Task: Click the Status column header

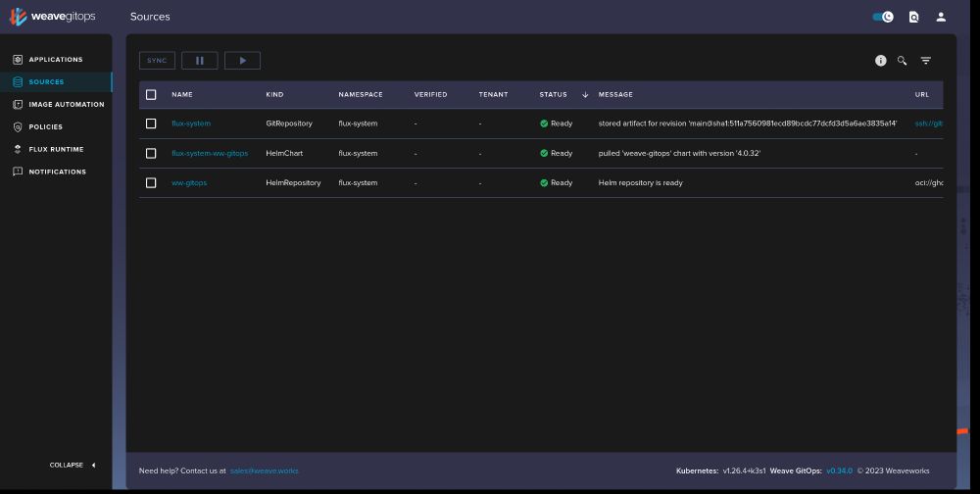Action: click(x=553, y=94)
